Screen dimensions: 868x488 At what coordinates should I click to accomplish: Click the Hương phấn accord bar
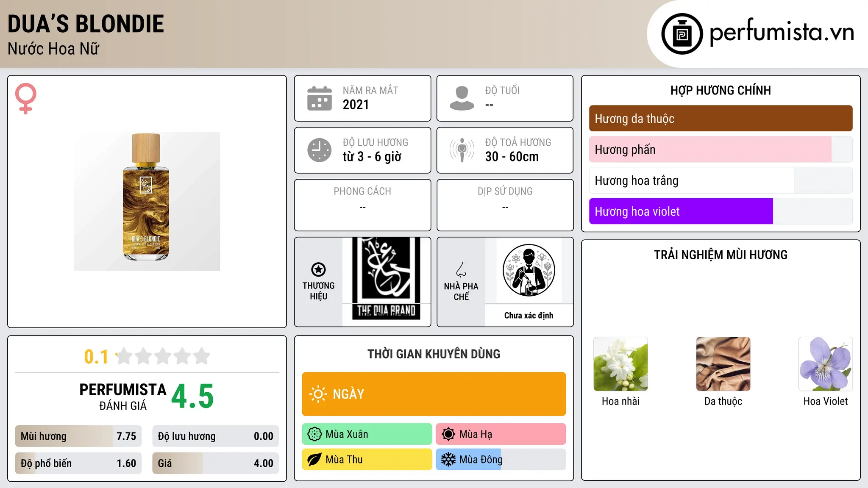coord(721,150)
